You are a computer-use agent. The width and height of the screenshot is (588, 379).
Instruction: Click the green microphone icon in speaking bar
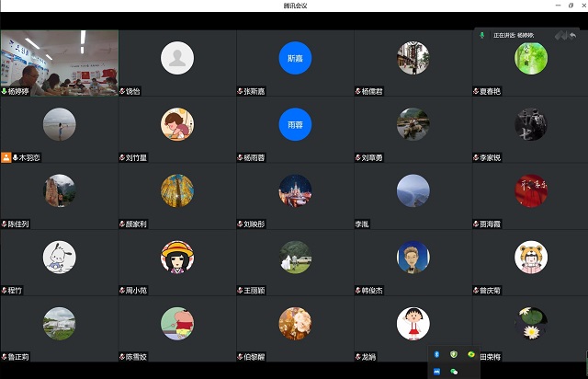(x=483, y=35)
